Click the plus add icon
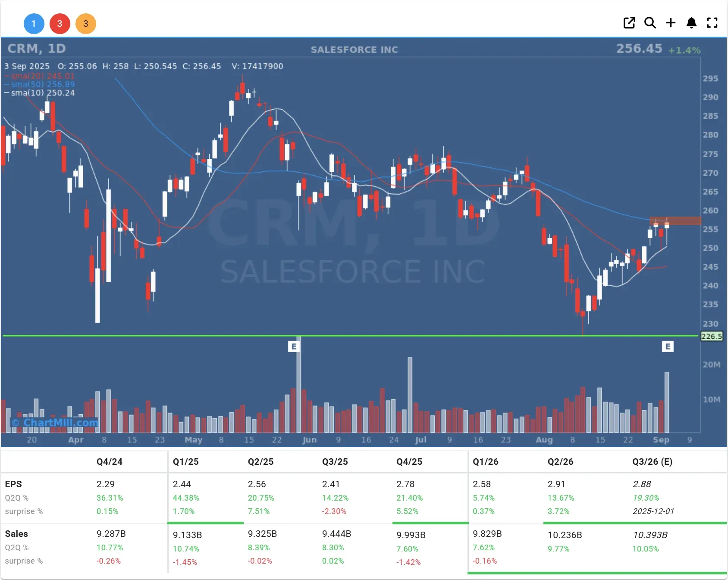The height and width of the screenshot is (580, 728). (671, 23)
